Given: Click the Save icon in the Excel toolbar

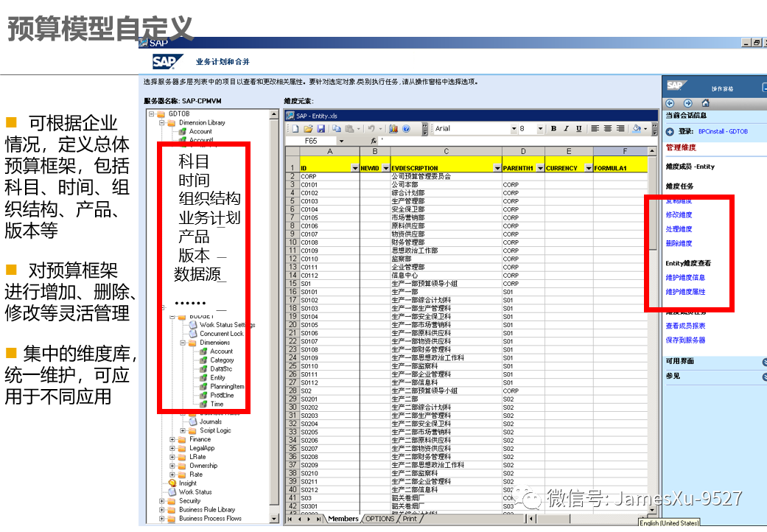Looking at the screenshot, I should (x=322, y=128).
